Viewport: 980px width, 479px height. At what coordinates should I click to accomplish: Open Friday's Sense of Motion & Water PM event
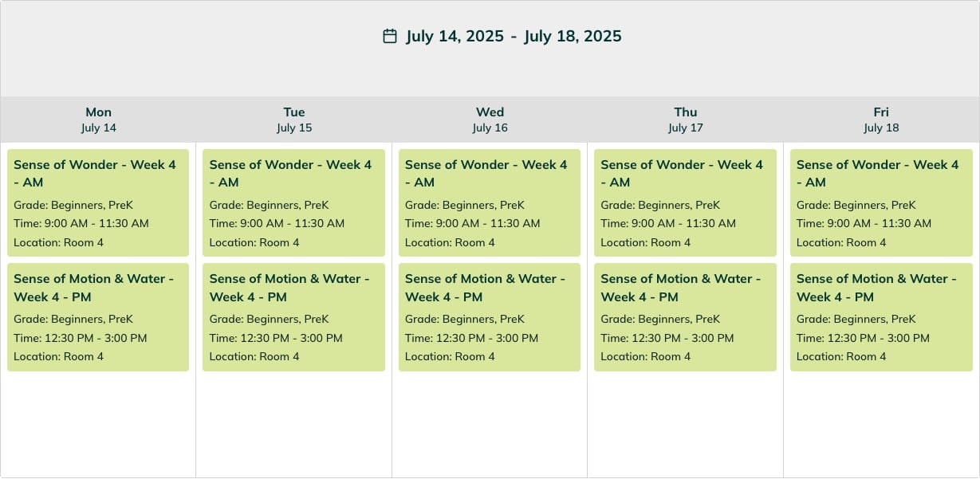[881, 317]
